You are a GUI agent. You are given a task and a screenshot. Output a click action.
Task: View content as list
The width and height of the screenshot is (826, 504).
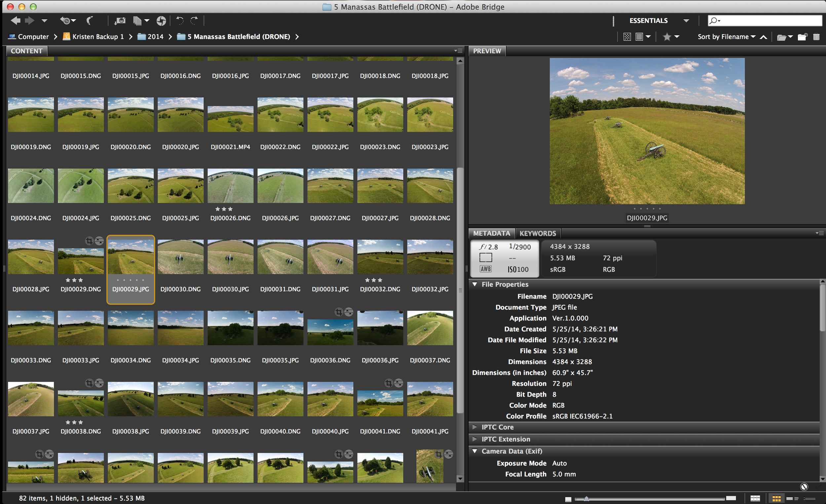(x=809, y=499)
